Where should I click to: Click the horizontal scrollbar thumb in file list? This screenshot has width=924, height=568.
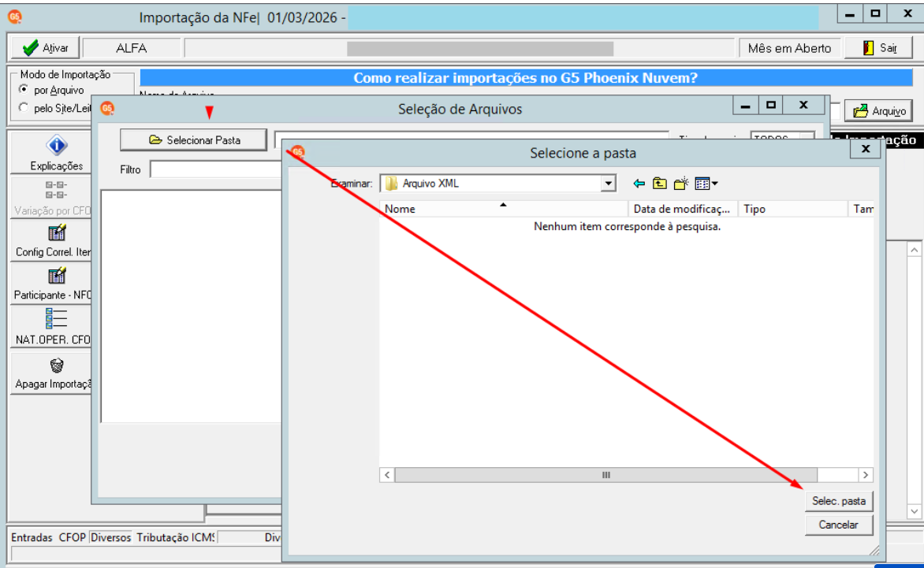click(605, 475)
